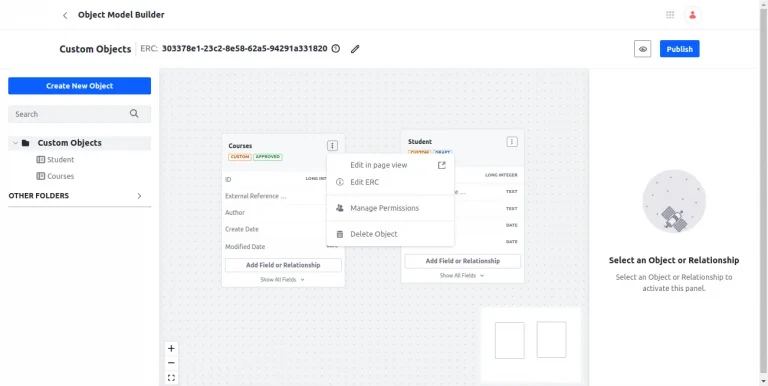The width and height of the screenshot is (768, 386).
Task: Click the Student object icon in sidebar
Action: pos(41,160)
